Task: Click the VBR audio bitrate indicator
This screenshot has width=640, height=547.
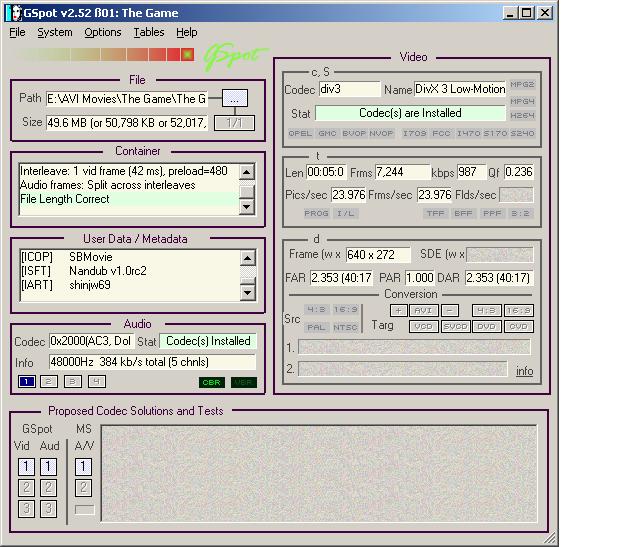Action: (244, 382)
